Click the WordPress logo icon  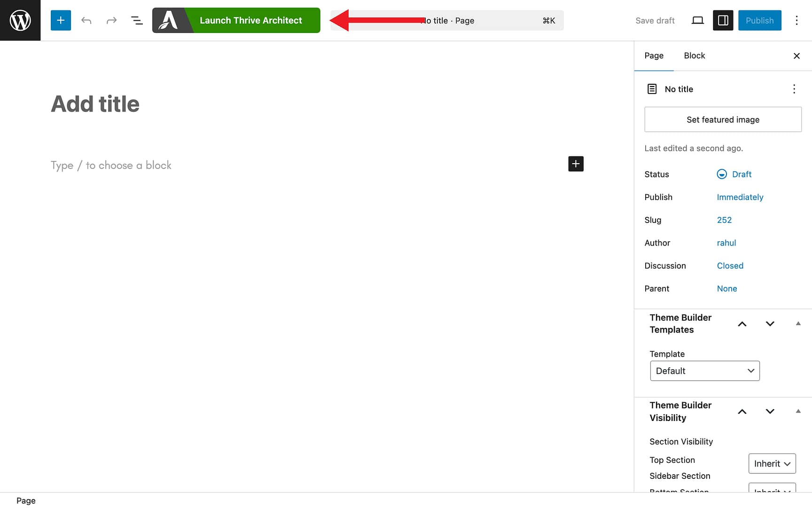pyautogui.click(x=20, y=20)
